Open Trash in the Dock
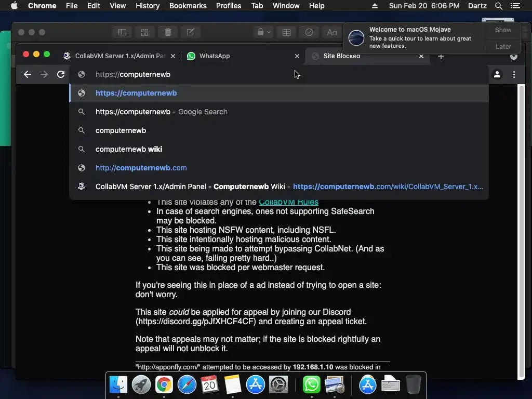532x399 pixels. click(x=413, y=385)
